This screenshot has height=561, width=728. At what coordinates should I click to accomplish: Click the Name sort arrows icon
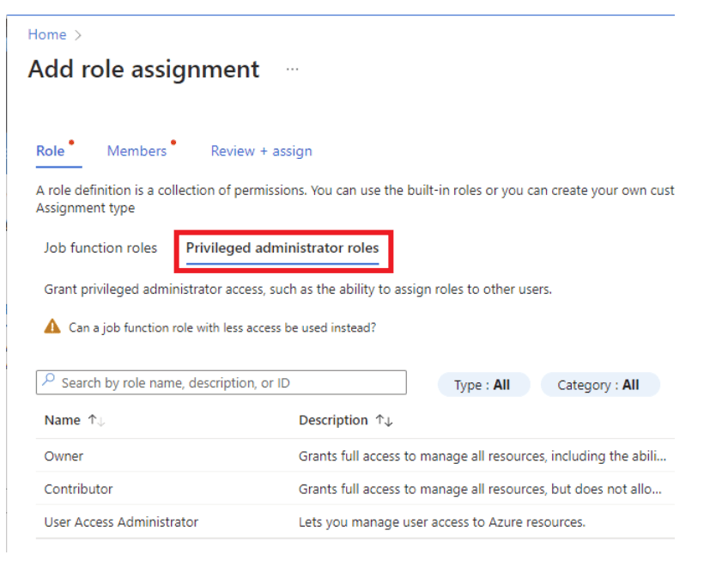pos(96,420)
